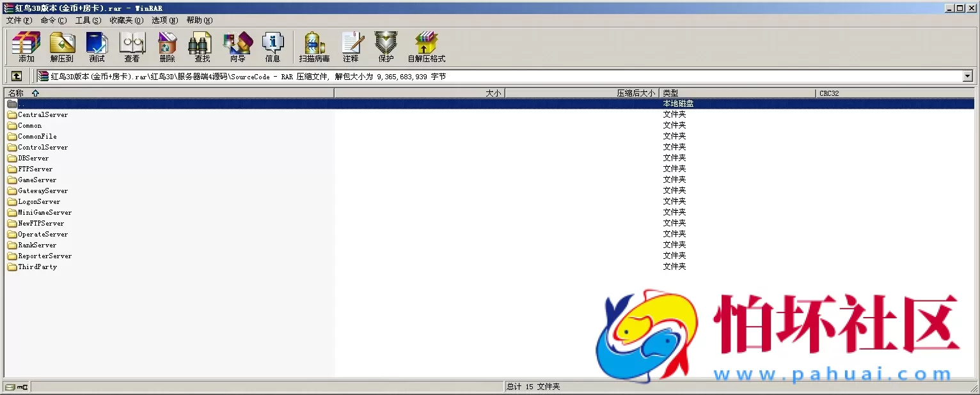Click the 信息 (Info) toolbar icon
This screenshot has height=395, width=980.
pyautogui.click(x=273, y=47)
